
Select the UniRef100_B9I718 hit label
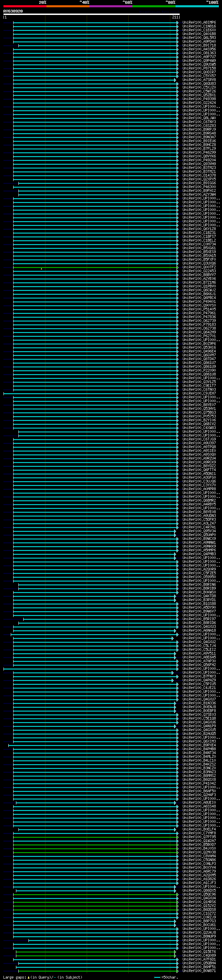coord(199,46)
